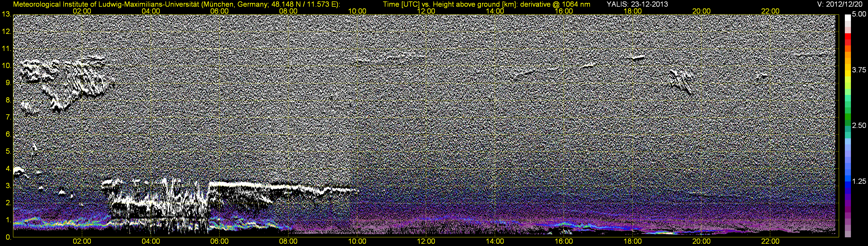This screenshot has width=868, height=246.
Task: Click the 11. km height axis label
Action: pos(6,49)
